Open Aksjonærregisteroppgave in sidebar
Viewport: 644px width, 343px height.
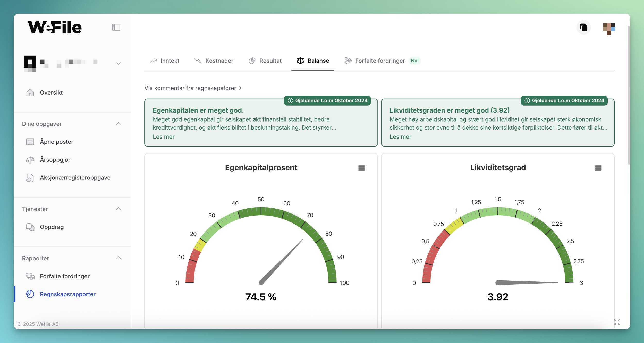(75, 178)
